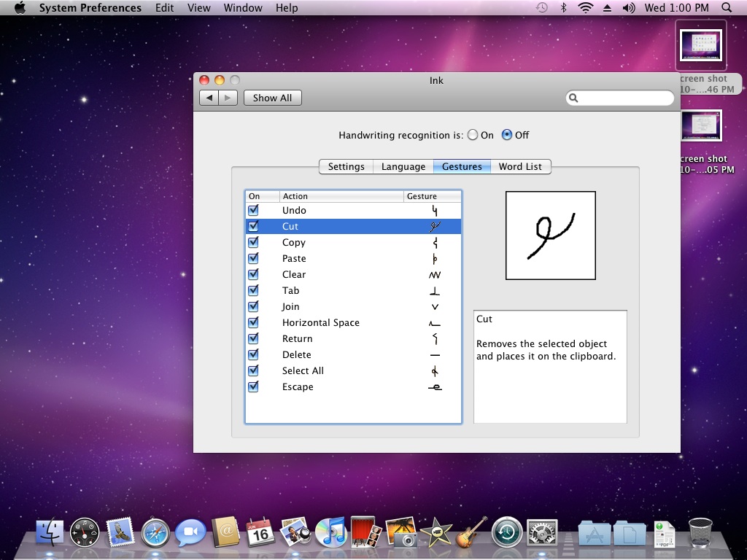The width and height of the screenshot is (747, 560).
Task: Toggle the Cut gesture checkbox
Action: [x=253, y=226]
